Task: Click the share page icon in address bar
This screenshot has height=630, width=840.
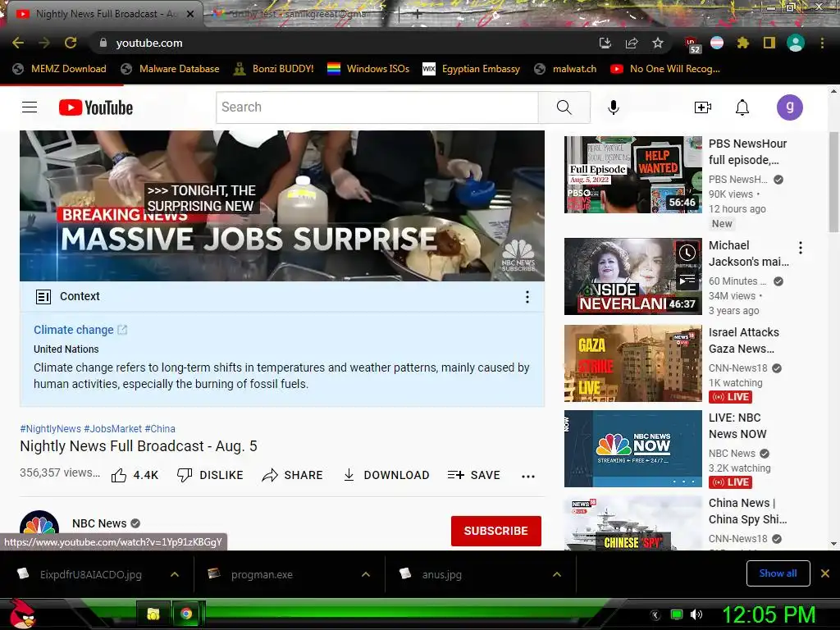Action: point(632,43)
